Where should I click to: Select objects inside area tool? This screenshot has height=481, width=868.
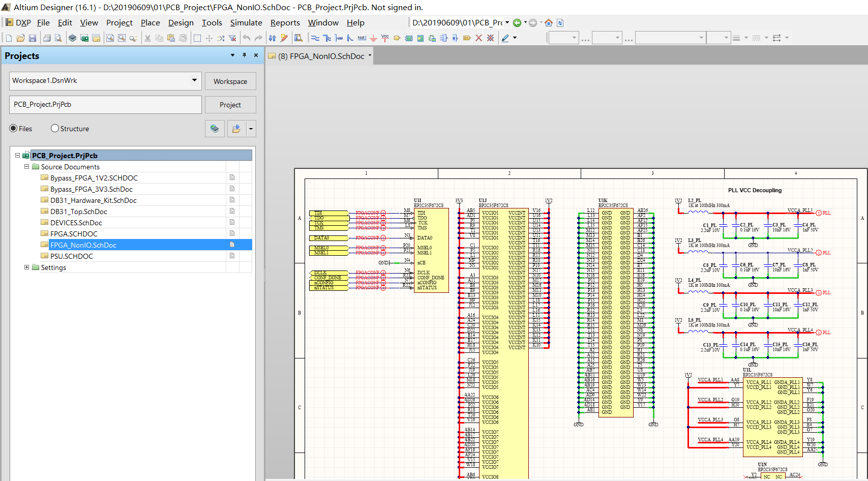(x=197, y=38)
